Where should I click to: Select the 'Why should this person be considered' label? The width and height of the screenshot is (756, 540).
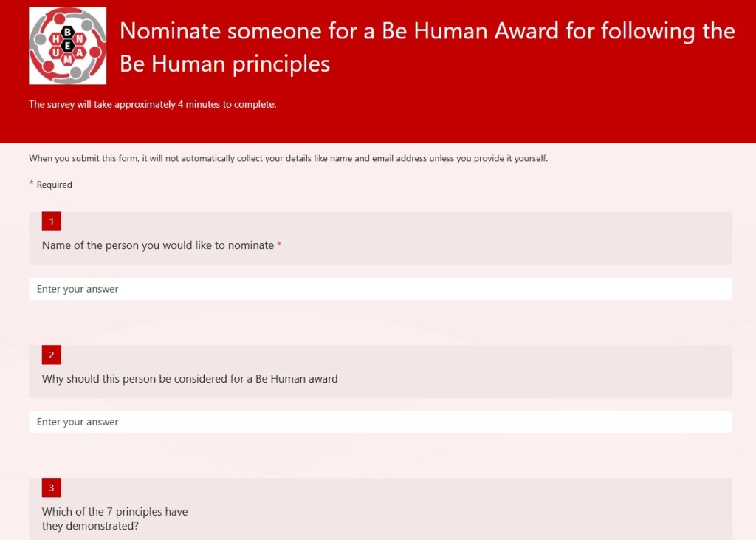tap(190, 379)
